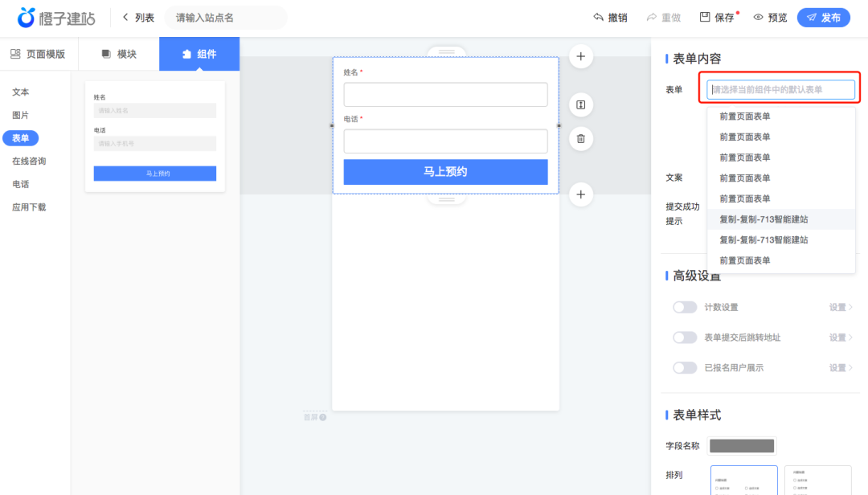Screen dimensions: 868x495
Task: Delete the form with the trash icon
Action: click(x=581, y=138)
